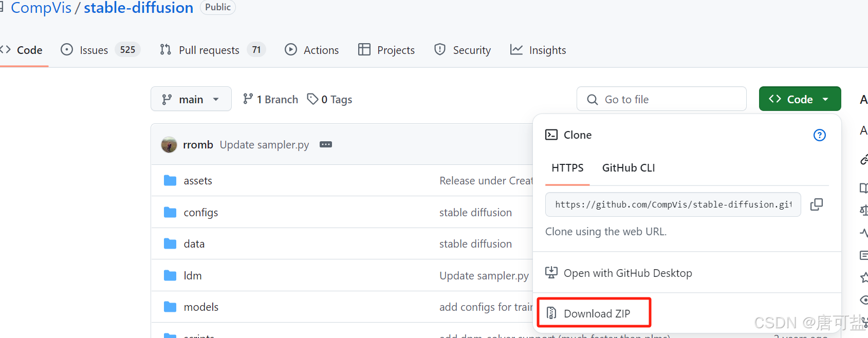Go to the Pull requests tab
The height and width of the screenshot is (338, 868).
pos(212,50)
